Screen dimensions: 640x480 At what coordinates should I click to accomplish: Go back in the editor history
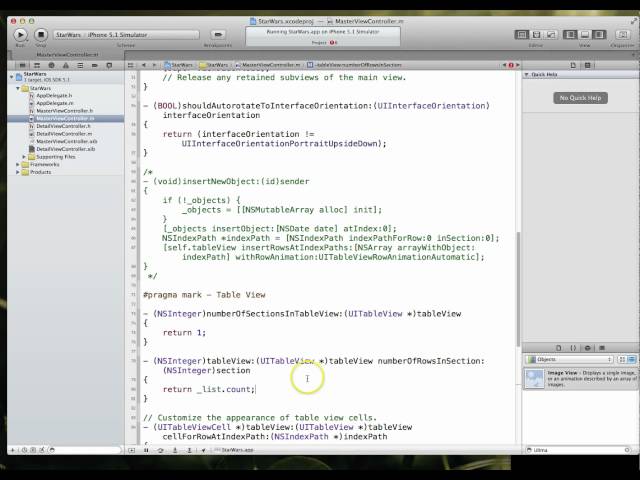144,65
